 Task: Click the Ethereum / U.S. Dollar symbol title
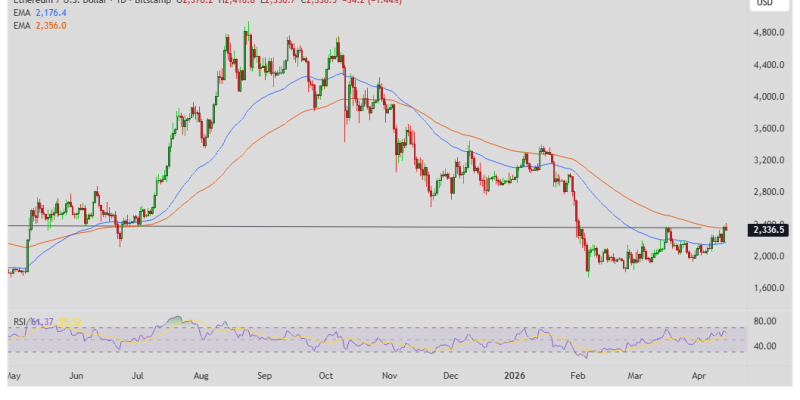pyautogui.click(x=60, y=2)
